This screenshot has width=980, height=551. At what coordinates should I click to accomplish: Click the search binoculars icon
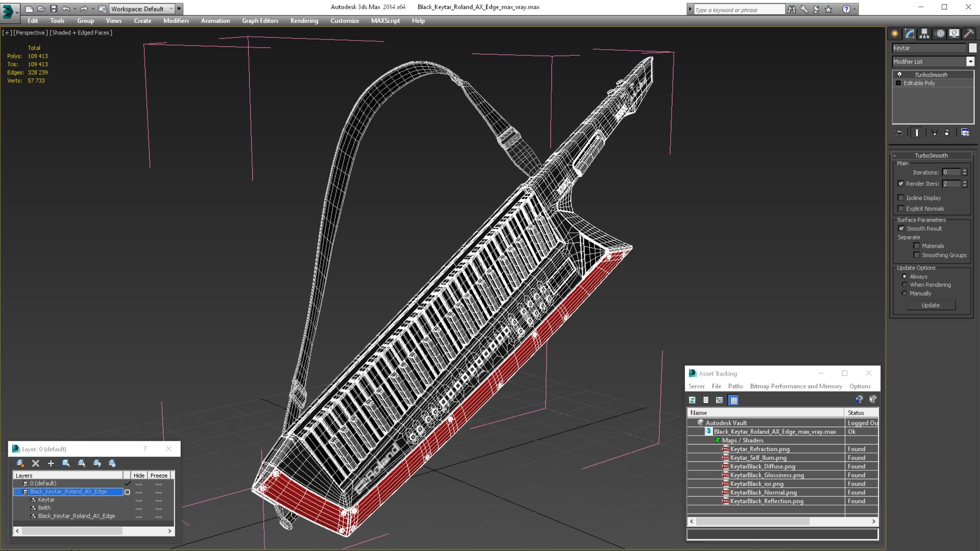click(x=792, y=9)
